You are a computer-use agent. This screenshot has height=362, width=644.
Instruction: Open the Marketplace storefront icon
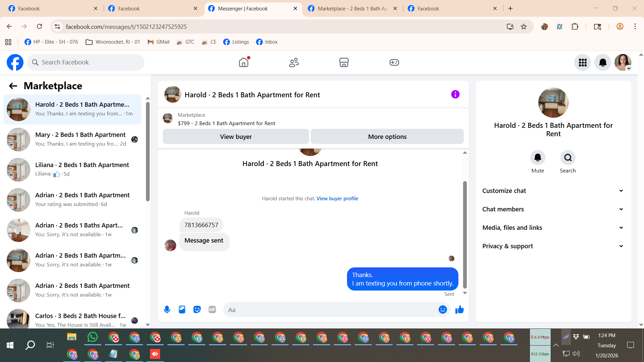pos(344,62)
